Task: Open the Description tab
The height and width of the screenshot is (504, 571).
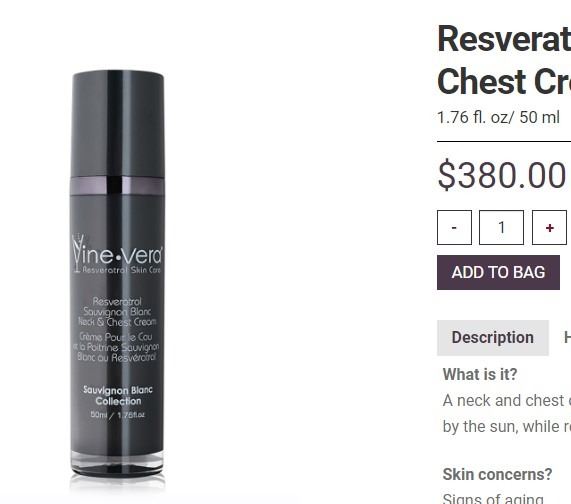Action: 493,338
